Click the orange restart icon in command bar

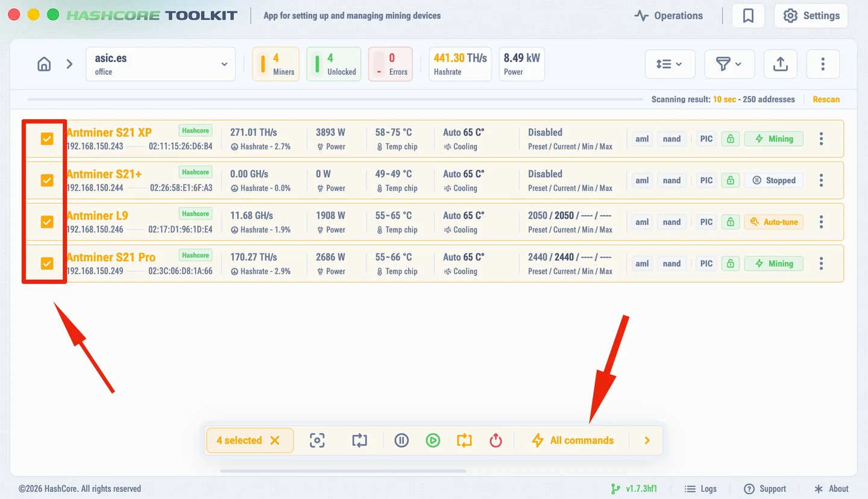[x=464, y=441]
